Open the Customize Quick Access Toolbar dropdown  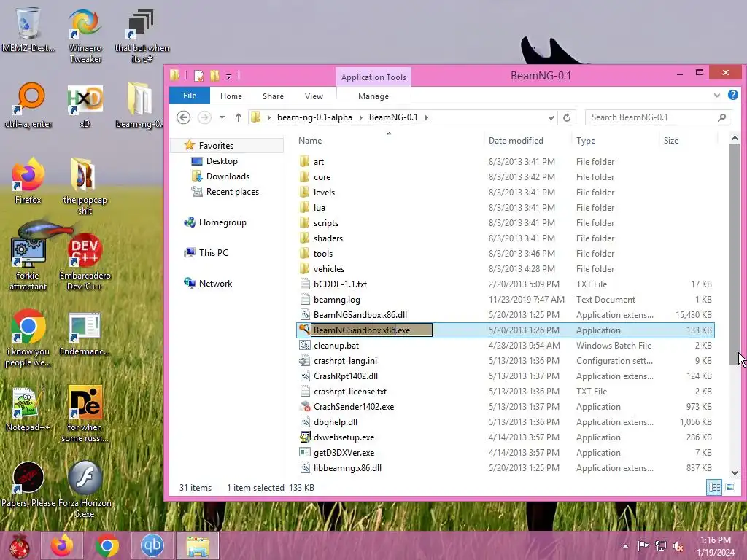tap(228, 76)
